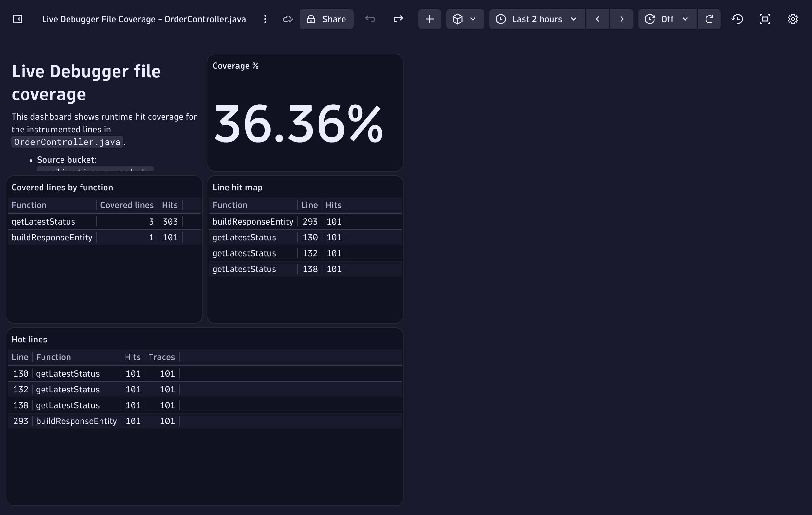
Task: Open the version history clock icon
Action: 737,19
